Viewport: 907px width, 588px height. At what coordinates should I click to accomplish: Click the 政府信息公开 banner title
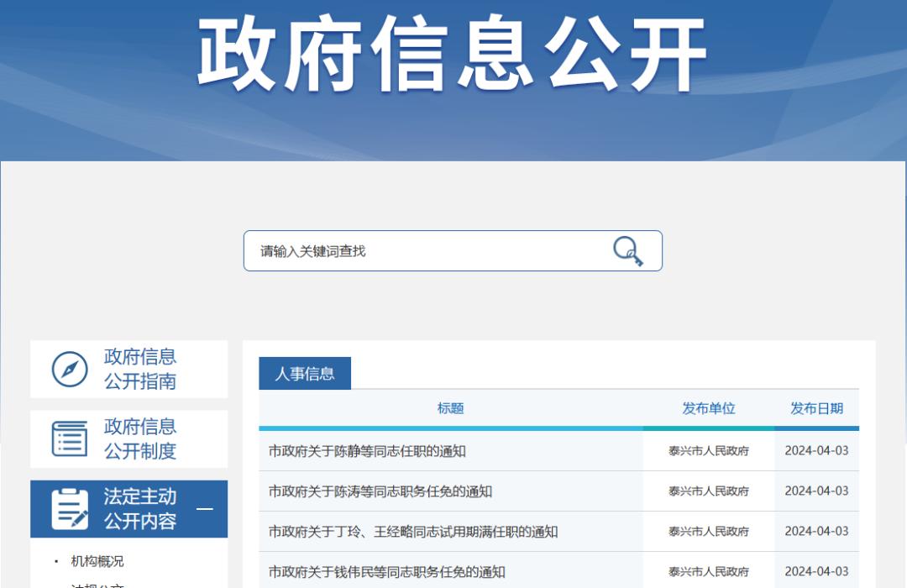tap(452, 55)
